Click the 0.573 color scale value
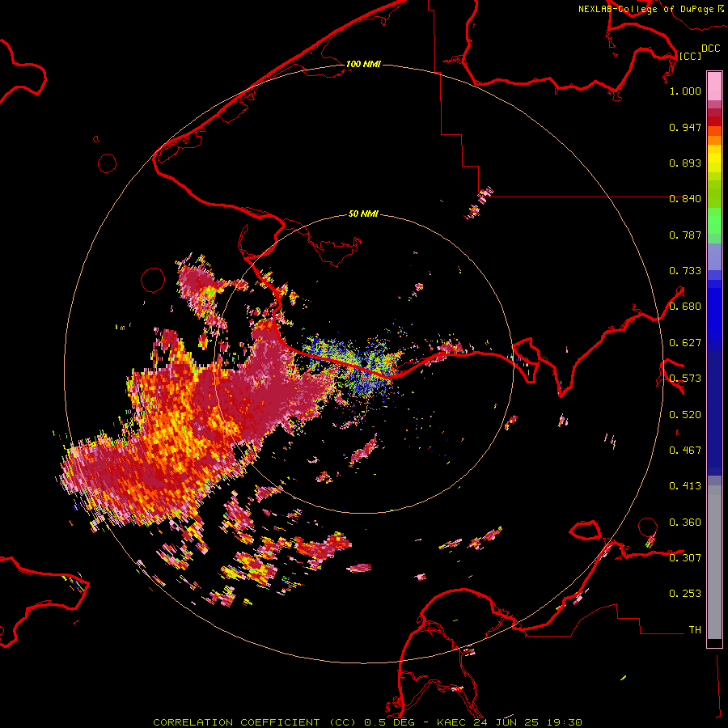The image size is (728, 728). tap(685, 379)
